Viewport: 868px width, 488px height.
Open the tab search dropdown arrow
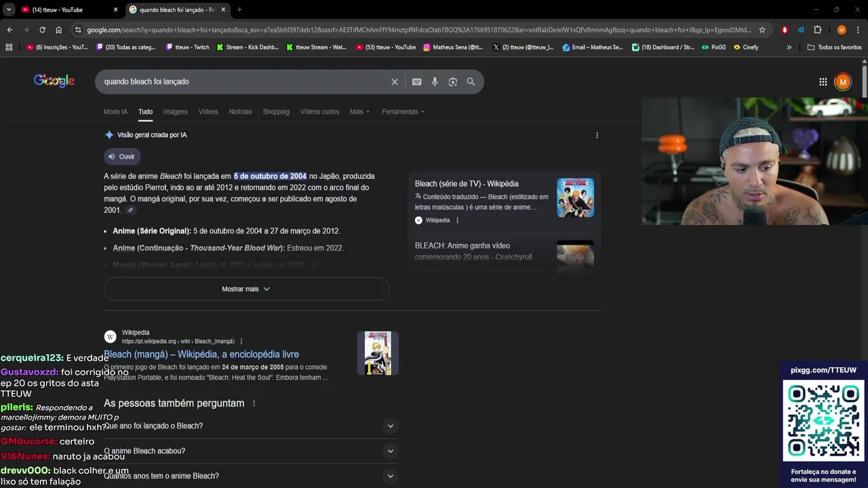tap(8, 9)
